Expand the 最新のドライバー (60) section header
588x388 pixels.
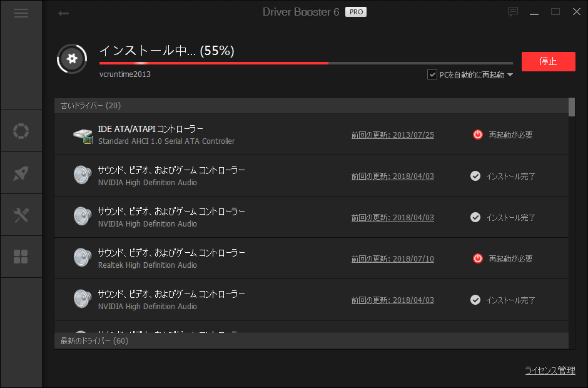pyautogui.click(x=312, y=340)
